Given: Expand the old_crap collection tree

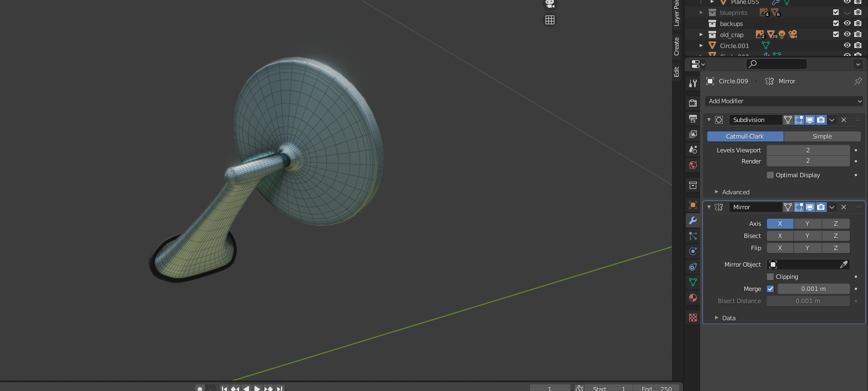Looking at the screenshot, I should 701,34.
